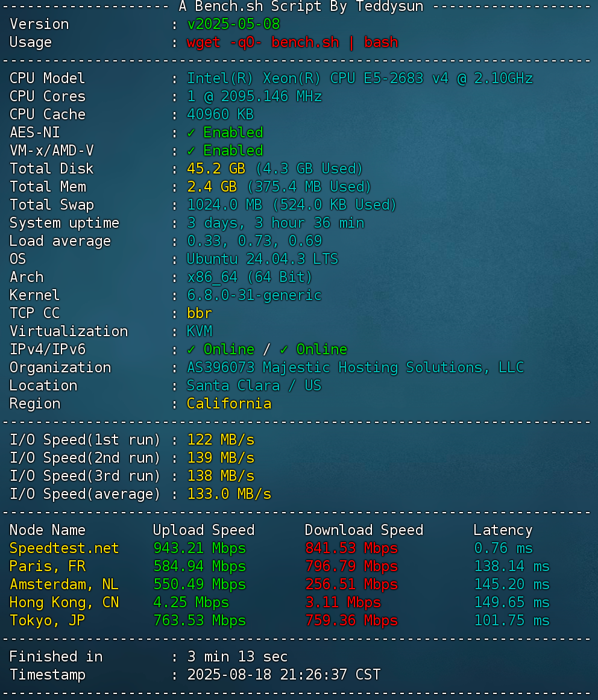The height and width of the screenshot is (700, 598).
Task: Select the wget -qO- bench.sh usage command
Action: [x=292, y=42]
